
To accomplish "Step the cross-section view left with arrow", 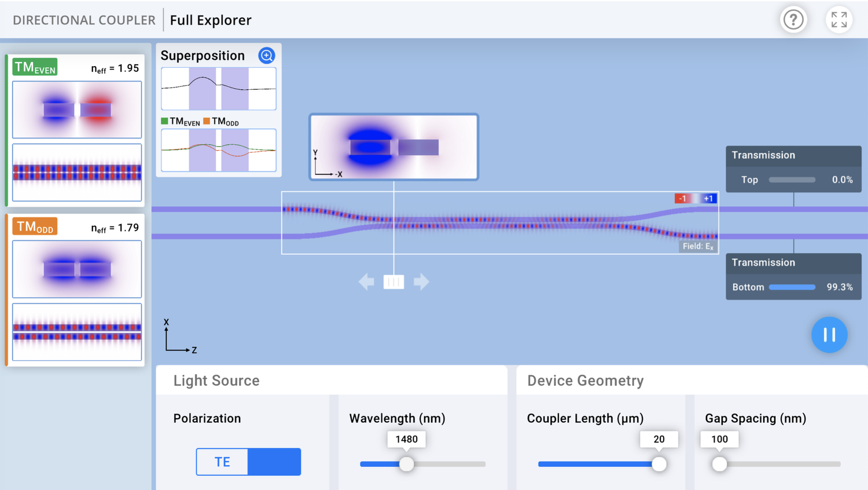I will [366, 281].
